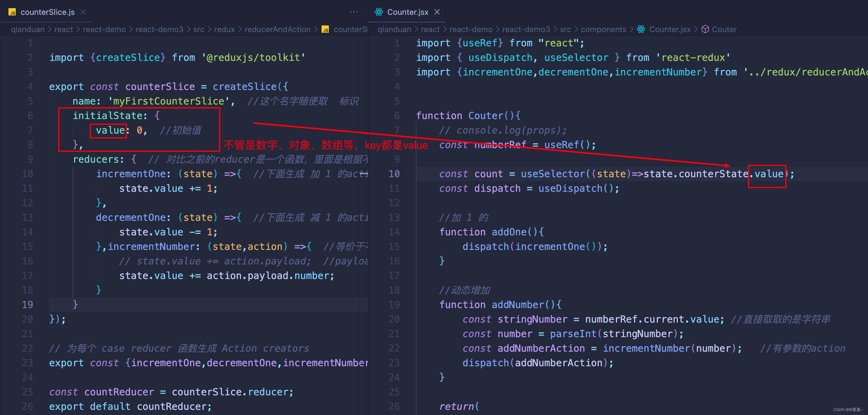The height and width of the screenshot is (415, 868).
Task: Click 'addNumber' function name on line 19
Action: pos(518,304)
